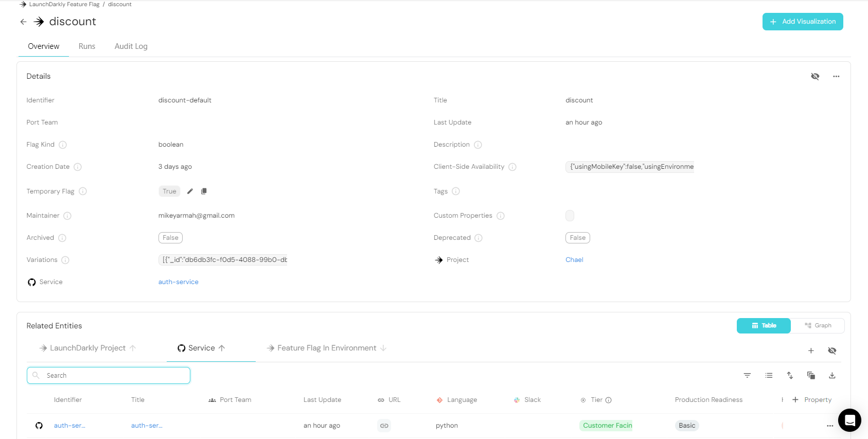Sort by Production Readiness column header
Viewport: 868px width, 439px height.
pyautogui.click(x=708, y=400)
